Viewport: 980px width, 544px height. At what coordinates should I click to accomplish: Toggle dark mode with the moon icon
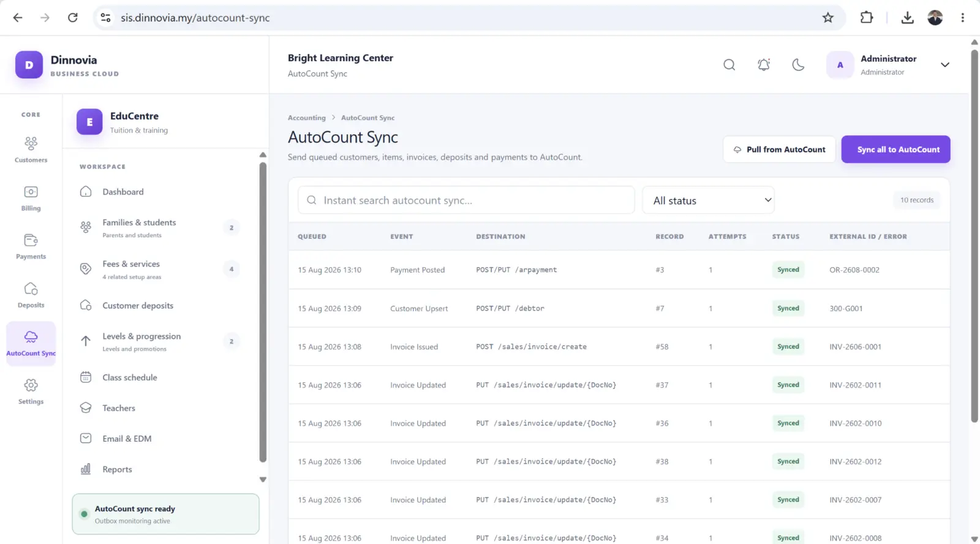coord(798,65)
